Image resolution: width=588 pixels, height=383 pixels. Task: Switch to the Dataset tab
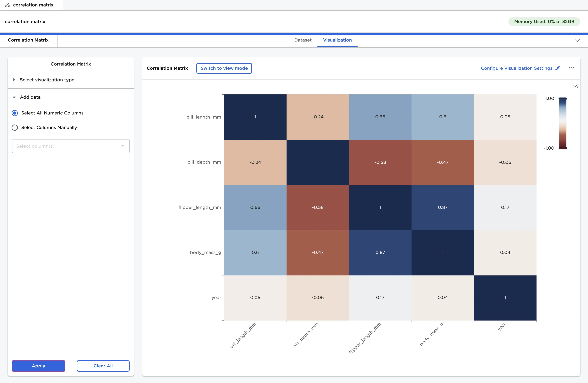coord(303,40)
